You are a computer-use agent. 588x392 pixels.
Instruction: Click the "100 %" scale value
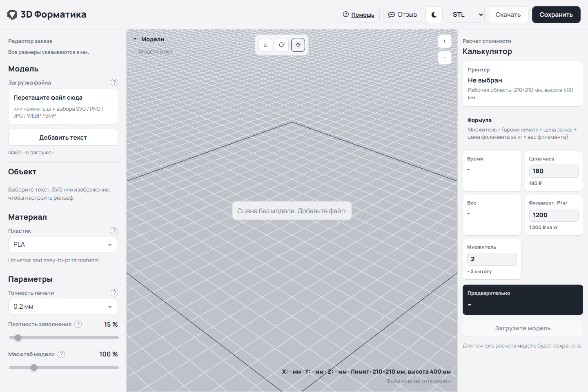coord(109,354)
